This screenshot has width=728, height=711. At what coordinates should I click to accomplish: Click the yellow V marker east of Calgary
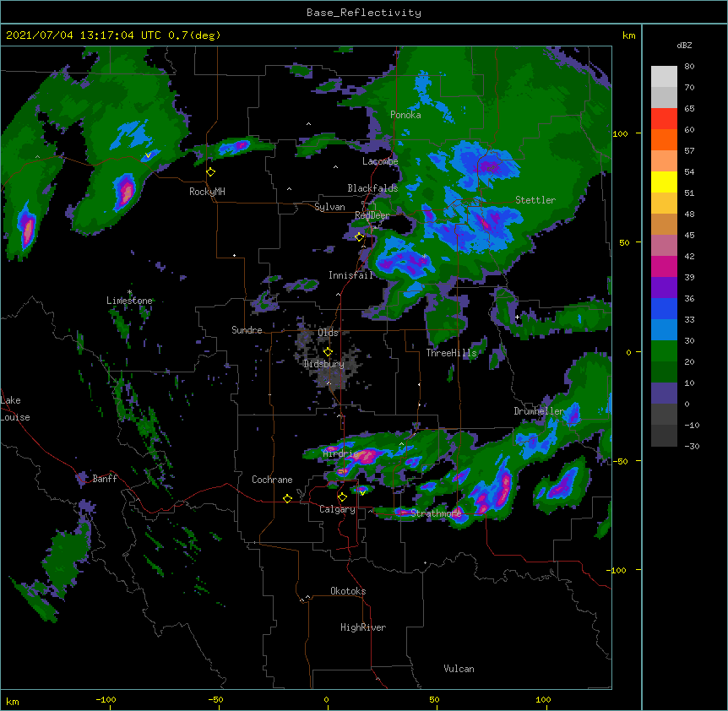coord(362,492)
